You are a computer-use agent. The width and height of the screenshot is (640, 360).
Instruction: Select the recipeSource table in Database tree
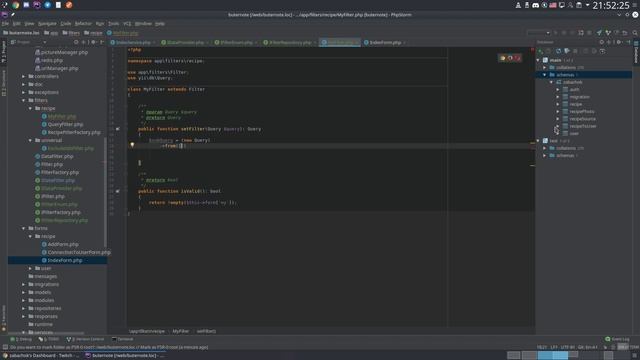click(582, 119)
